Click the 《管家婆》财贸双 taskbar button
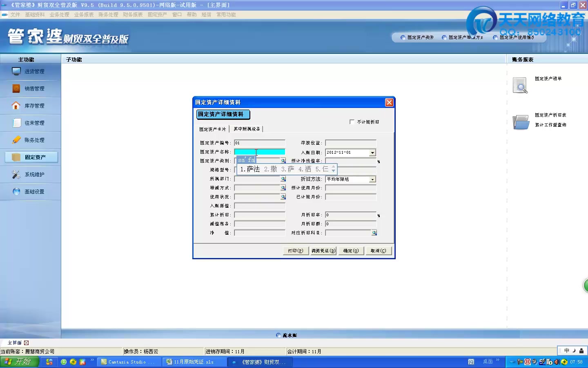The image size is (588, 368). [x=260, y=362]
